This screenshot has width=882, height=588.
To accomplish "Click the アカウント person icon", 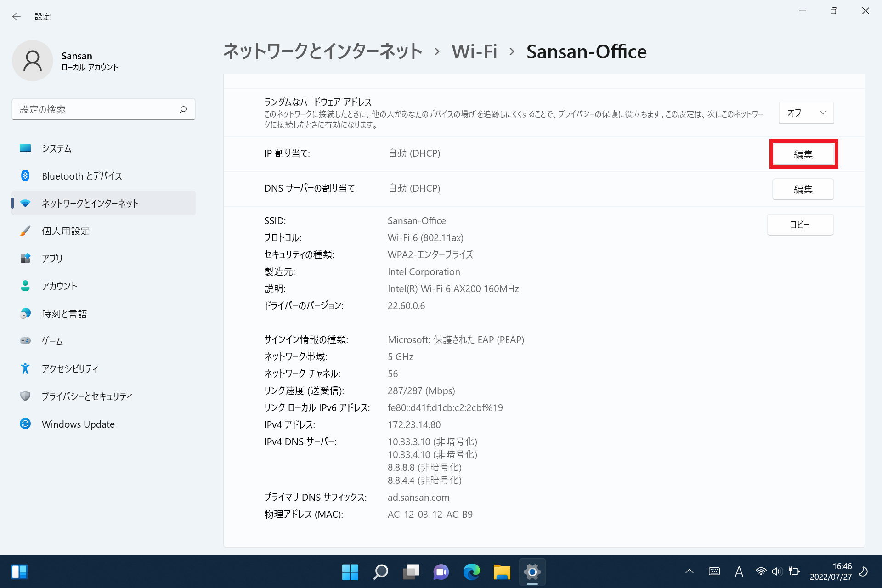I will [25, 286].
